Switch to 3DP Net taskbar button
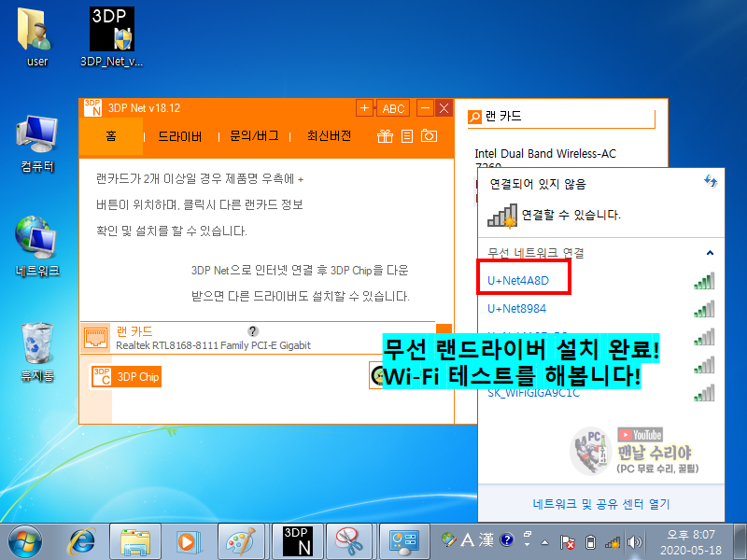This screenshot has width=747, height=560. [x=297, y=541]
